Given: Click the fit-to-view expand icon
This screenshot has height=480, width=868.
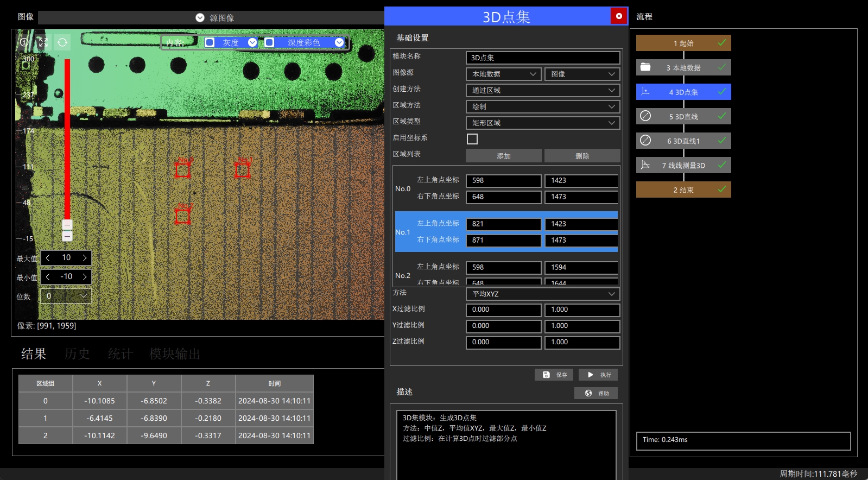Looking at the screenshot, I should coord(43,42).
